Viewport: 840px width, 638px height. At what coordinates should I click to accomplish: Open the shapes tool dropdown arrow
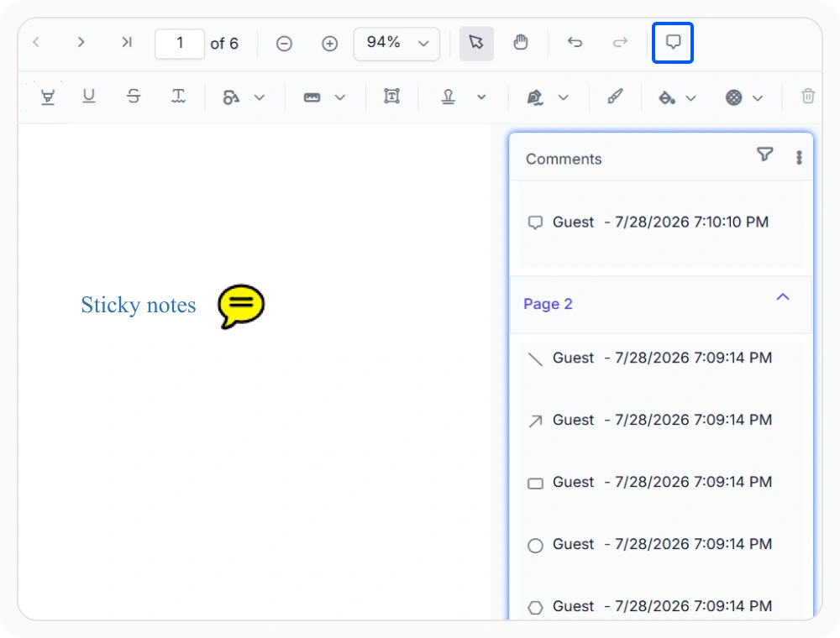tap(260, 97)
